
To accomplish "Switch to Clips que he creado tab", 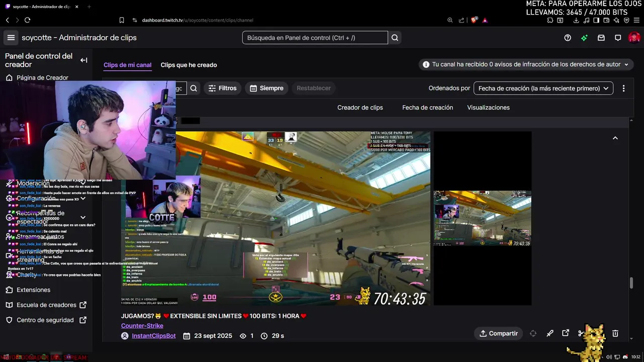I will pos(189,65).
